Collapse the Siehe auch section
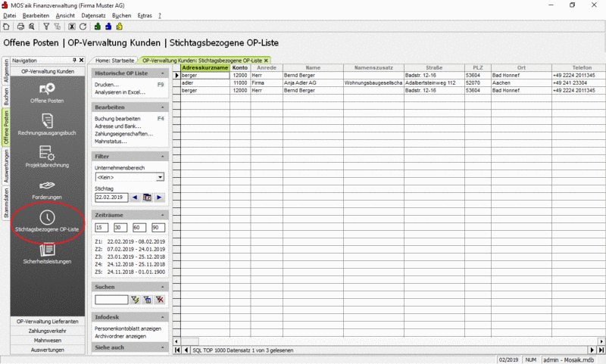 [163, 347]
